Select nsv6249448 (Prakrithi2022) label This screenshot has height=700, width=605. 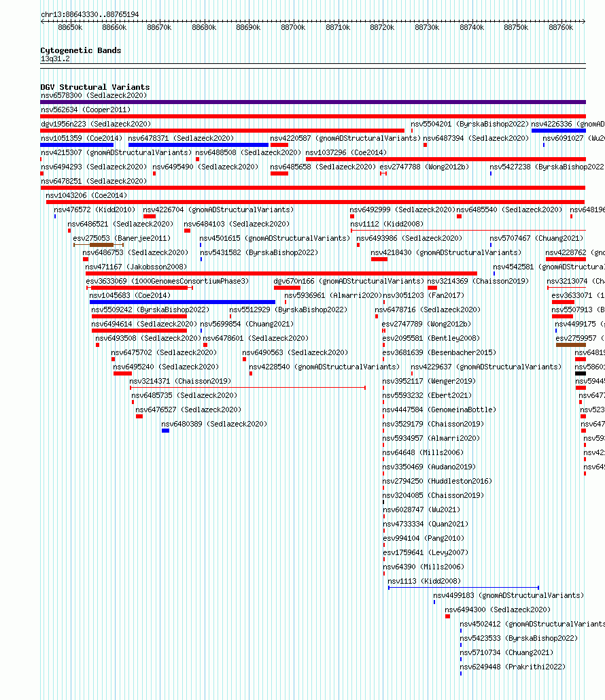point(512,667)
